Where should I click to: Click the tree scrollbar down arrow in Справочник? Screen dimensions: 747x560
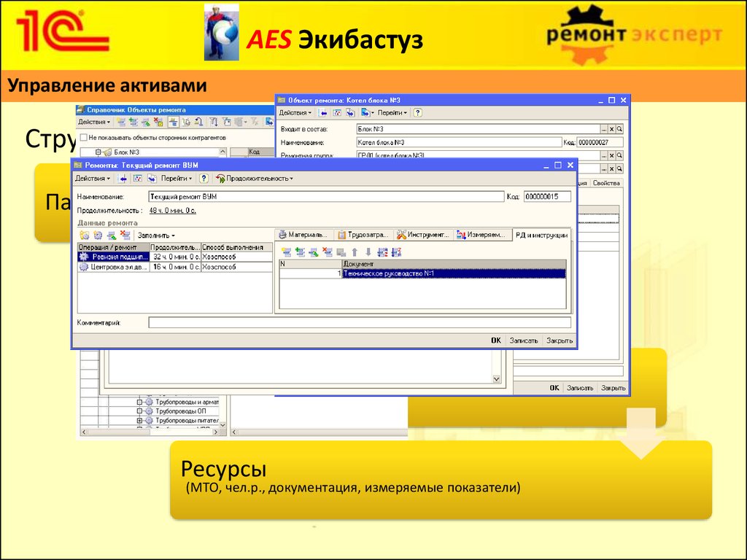pyautogui.click(x=222, y=425)
